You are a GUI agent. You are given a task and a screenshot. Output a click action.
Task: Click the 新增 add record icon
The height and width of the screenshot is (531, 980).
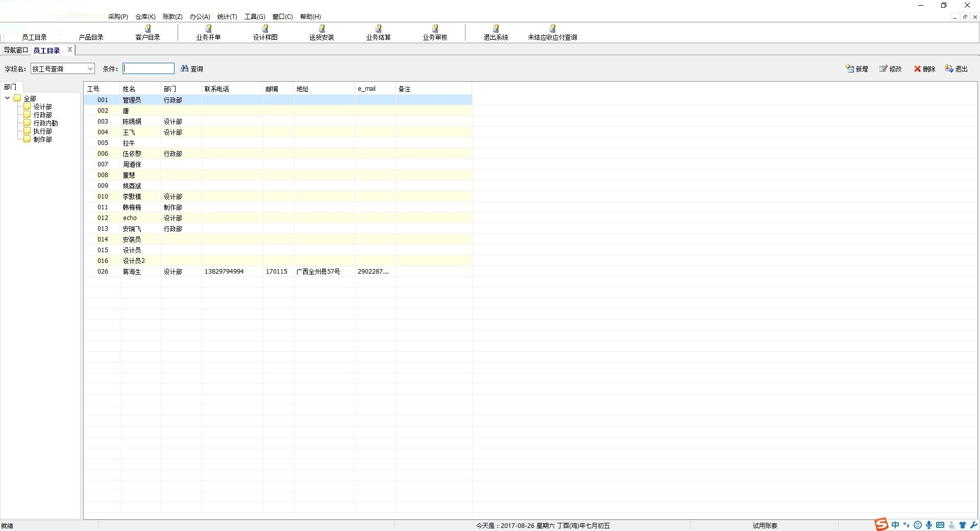(857, 68)
